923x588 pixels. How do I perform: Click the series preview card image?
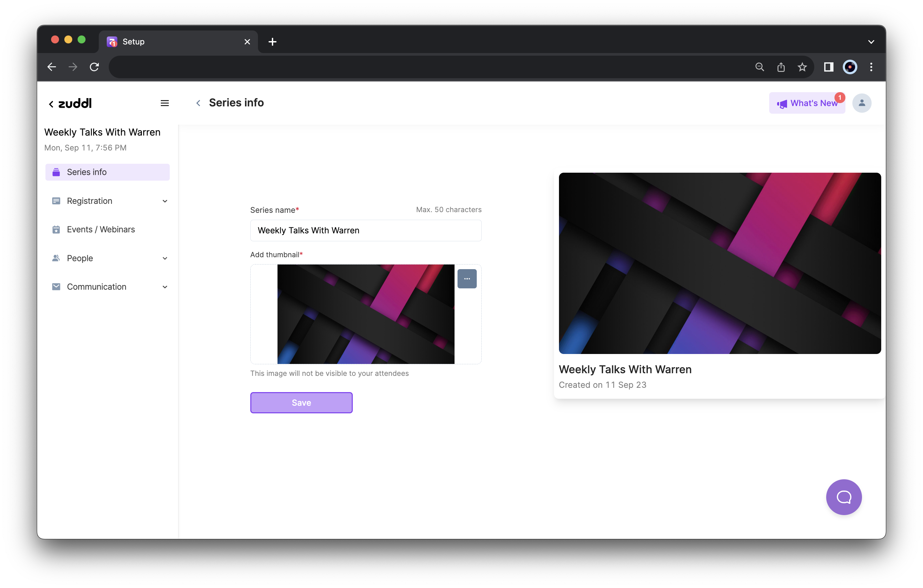pos(719,263)
